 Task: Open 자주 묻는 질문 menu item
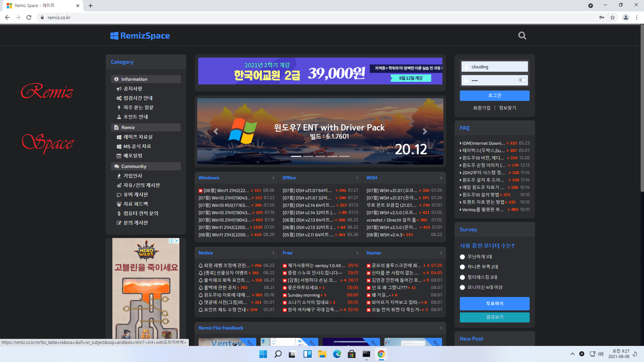point(135,107)
